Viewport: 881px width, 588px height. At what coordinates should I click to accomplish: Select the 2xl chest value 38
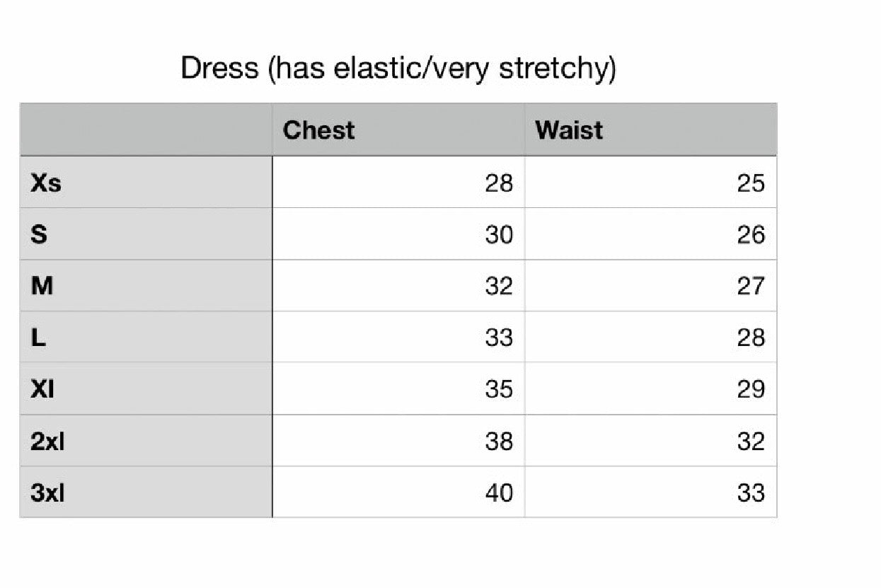click(x=498, y=441)
